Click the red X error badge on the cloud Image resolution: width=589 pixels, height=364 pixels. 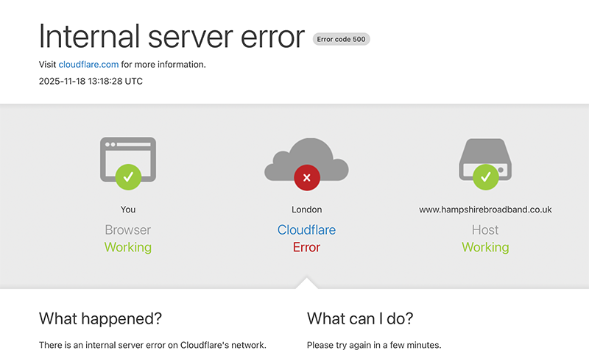click(x=306, y=177)
